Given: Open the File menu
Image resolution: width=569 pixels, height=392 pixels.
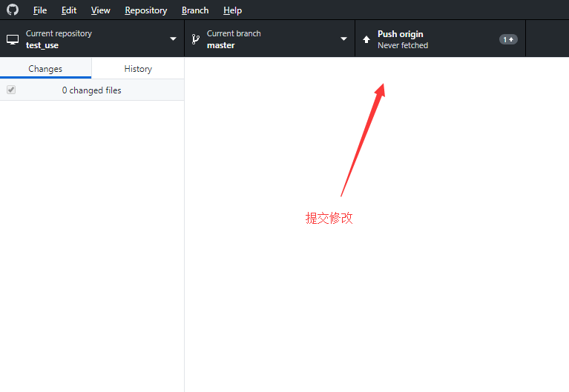Looking at the screenshot, I should coord(40,10).
